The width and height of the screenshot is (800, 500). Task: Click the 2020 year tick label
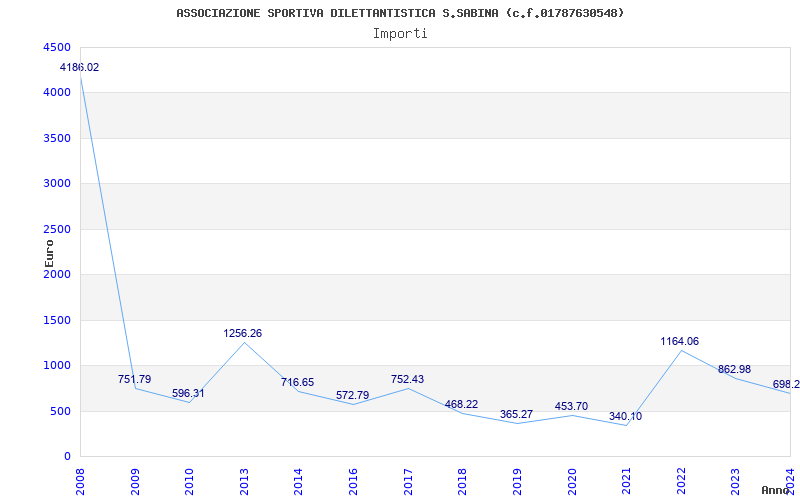click(x=571, y=482)
